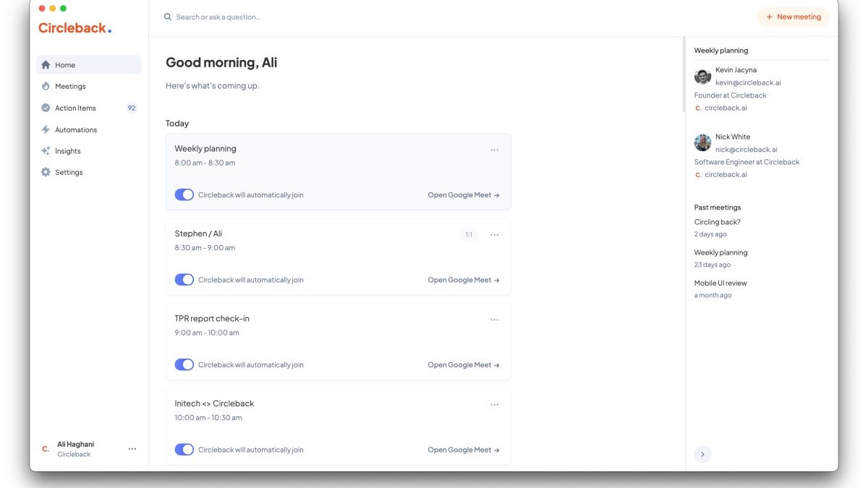Open the three-dot menu next to Ali Haghani
Viewport: 868px width, 488px height.
pyautogui.click(x=132, y=449)
